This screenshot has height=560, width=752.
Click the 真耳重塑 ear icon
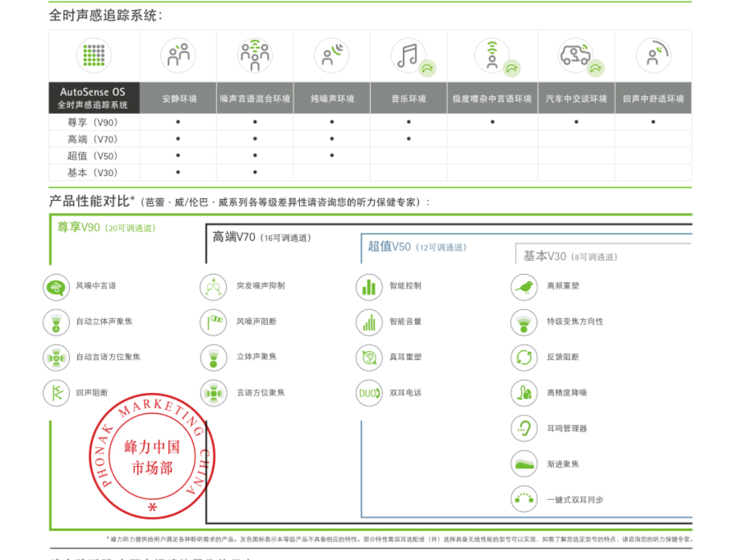coord(368,357)
